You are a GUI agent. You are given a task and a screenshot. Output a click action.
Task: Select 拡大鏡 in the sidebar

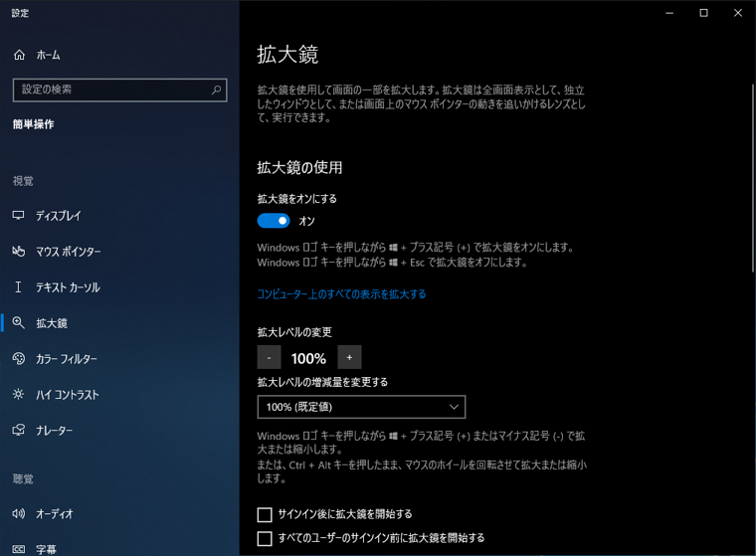pyautogui.click(x=119, y=322)
